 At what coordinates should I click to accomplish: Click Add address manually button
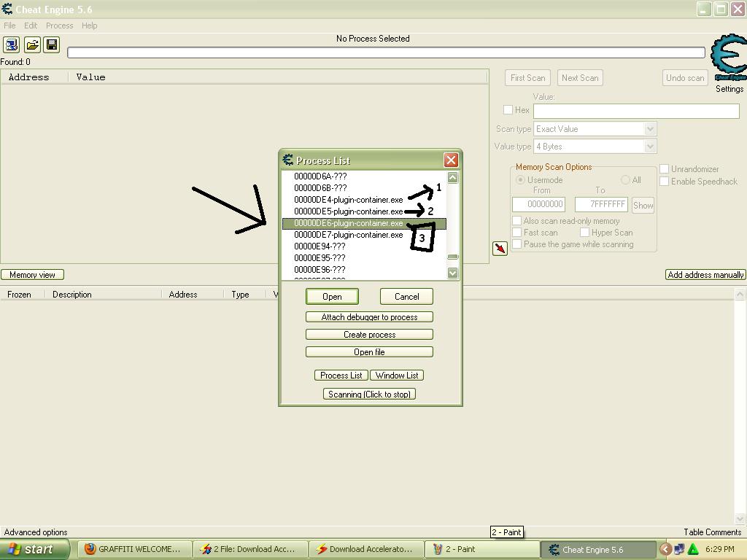(x=705, y=275)
